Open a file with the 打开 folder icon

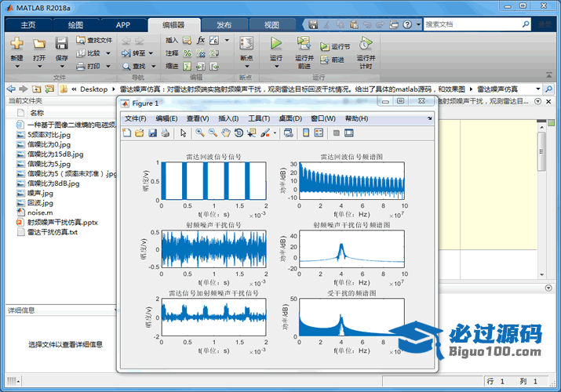click(x=39, y=44)
